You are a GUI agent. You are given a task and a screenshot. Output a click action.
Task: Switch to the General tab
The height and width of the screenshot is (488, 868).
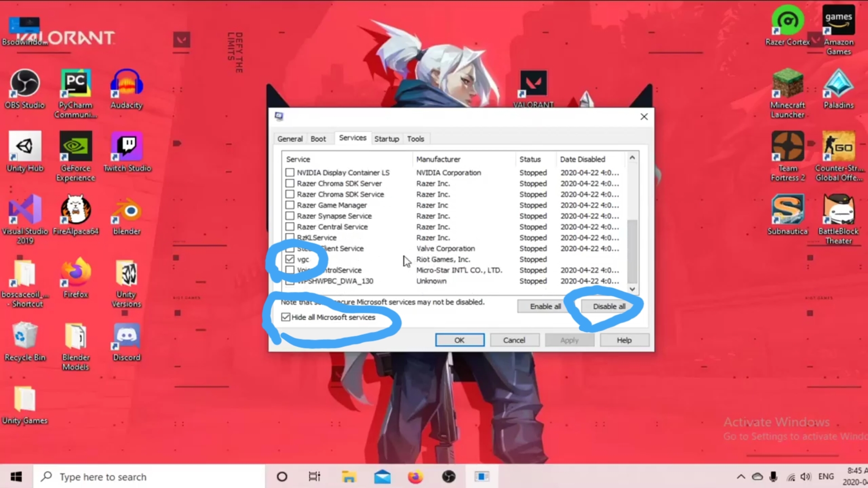pyautogui.click(x=290, y=139)
